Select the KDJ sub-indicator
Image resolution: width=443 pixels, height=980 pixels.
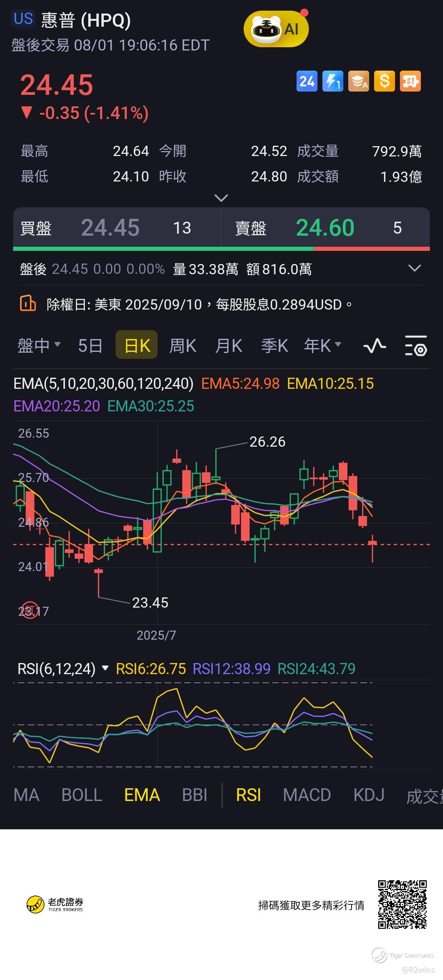tap(369, 795)
